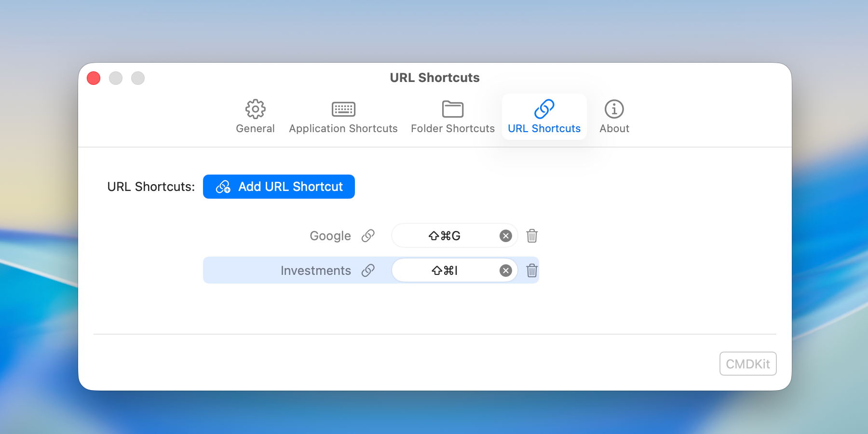Clear the ⇧⌘I shortcut with the x button
The width and height of the screenshot is (868, 434).
pyautogui.click(x=505, y=271)
